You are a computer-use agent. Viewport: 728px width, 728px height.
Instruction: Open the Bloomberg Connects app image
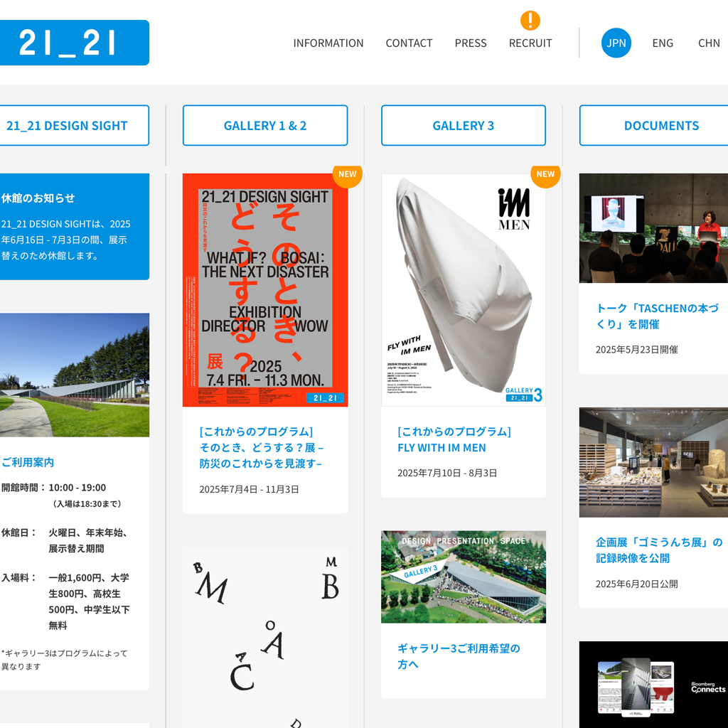654,685
